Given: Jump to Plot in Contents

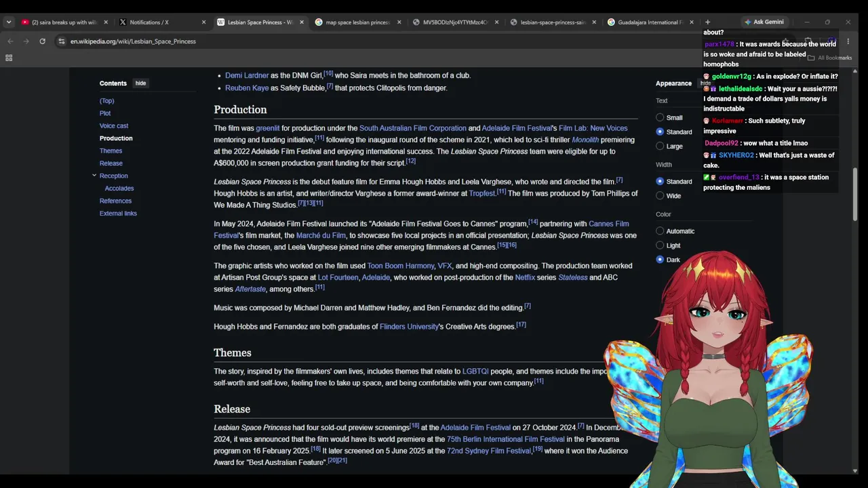Looking at the screenshot, I should pyautogui.click(x=105, y=113).
